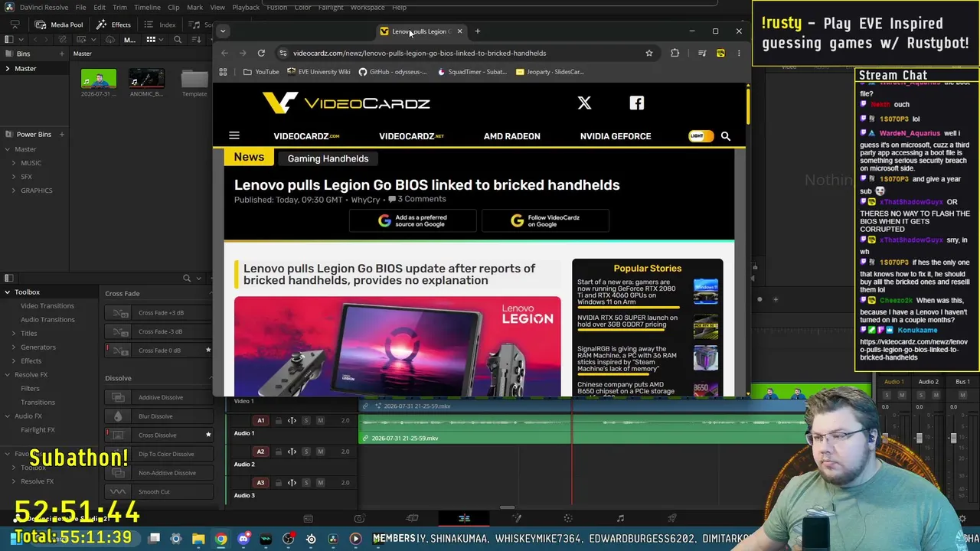Expand Titles in the Toolbox
Screen dimensions: 980x551
coord(13,334)
